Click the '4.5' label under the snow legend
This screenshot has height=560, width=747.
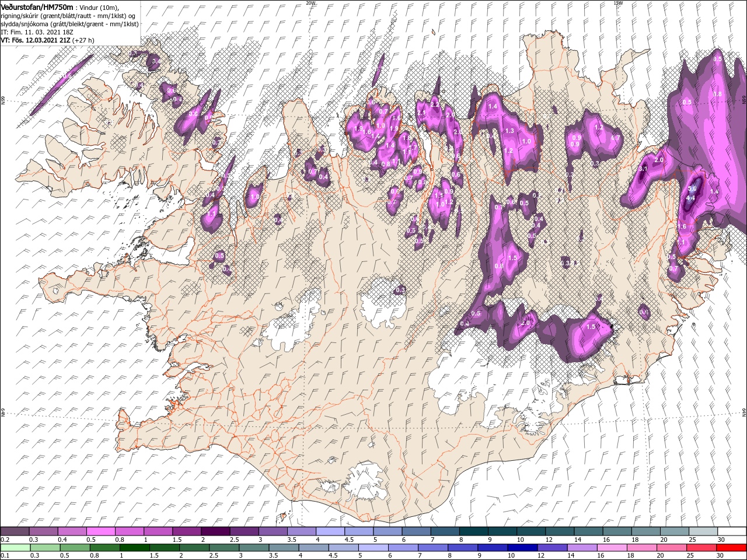348,540
